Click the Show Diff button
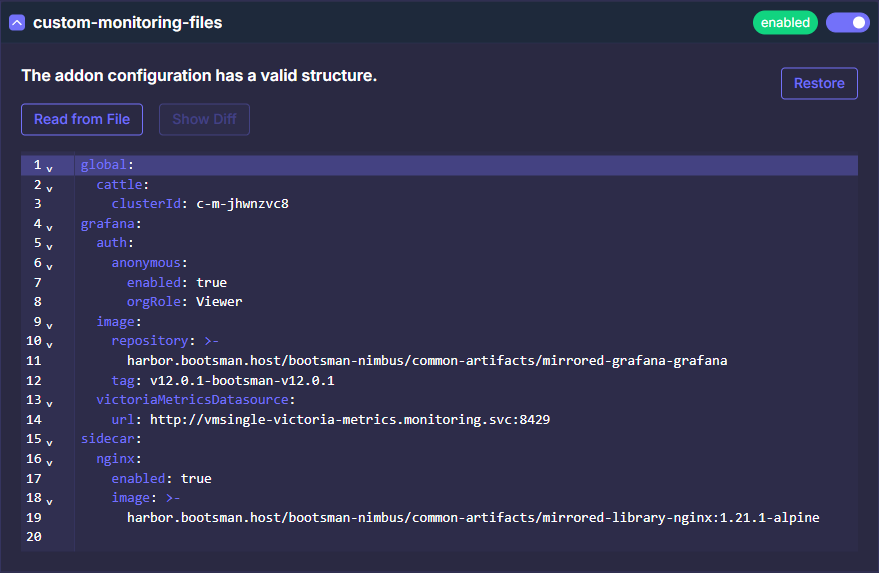Viewport: 879px width, 573px height. click(x=204, y=119)
